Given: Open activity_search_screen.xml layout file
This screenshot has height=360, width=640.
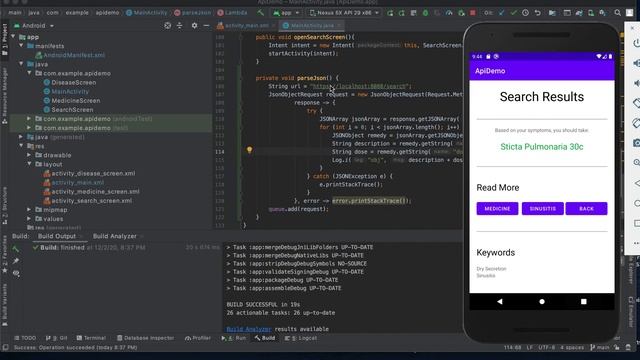Looking at the screenshot, I should coord(91,200).
